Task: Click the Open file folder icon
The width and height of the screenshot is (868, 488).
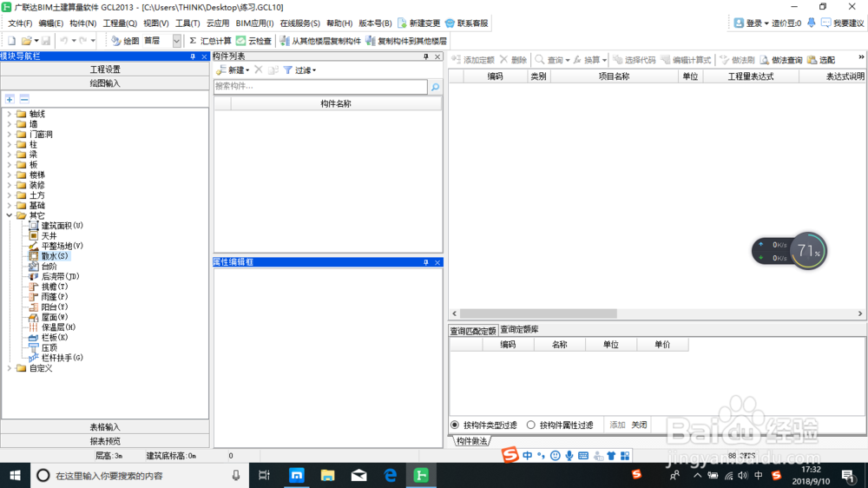Action: click(x=26, y=41)
